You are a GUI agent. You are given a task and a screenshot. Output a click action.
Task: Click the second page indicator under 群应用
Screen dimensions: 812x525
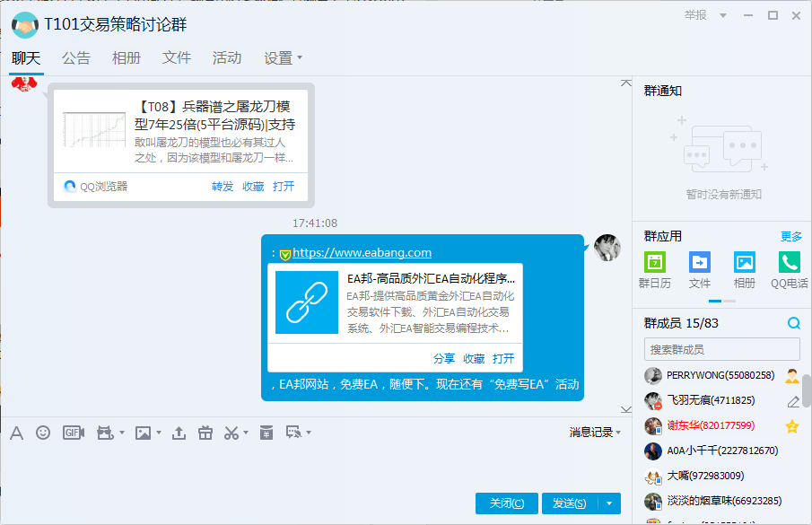coord(729,301)
